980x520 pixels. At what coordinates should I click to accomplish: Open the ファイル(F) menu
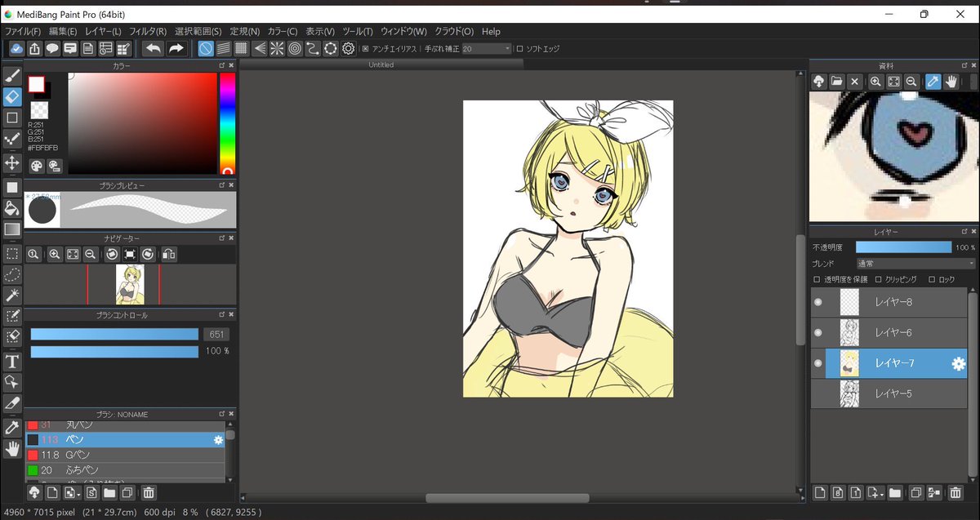pyautogui.click(x=23, y=31)
